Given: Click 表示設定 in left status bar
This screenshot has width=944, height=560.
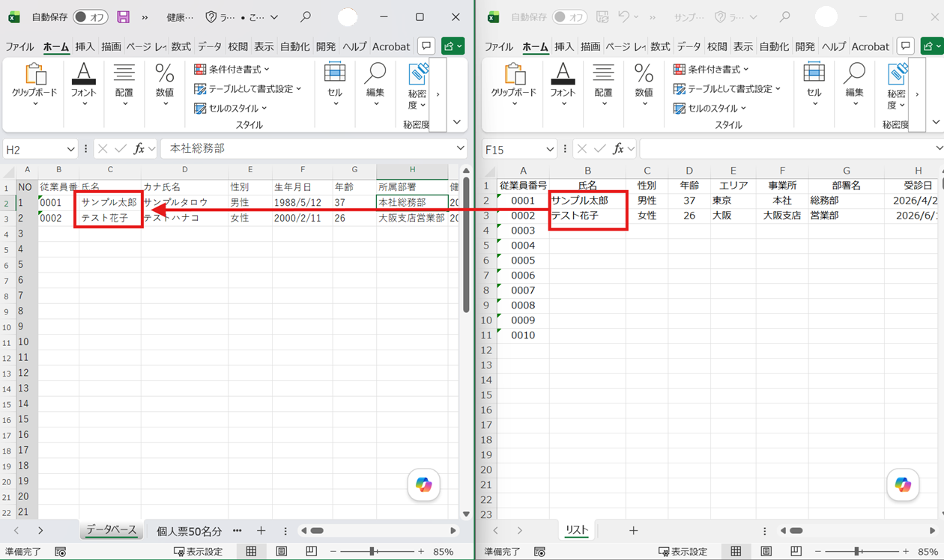Looking at the screenshot, I should [198, 552].
